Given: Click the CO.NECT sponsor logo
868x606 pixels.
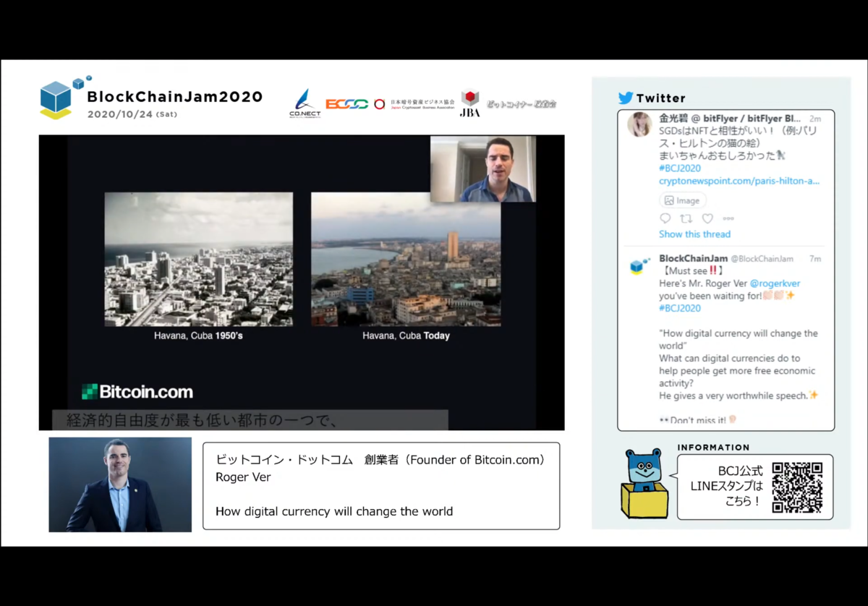Looking at the screenshot, I should pos(305,103).
